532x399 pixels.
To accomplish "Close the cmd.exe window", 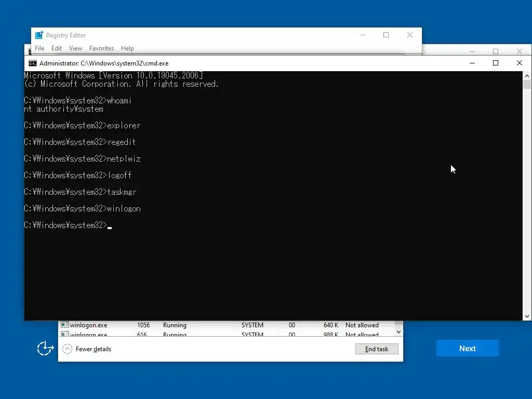I will [x=519, y=63].
